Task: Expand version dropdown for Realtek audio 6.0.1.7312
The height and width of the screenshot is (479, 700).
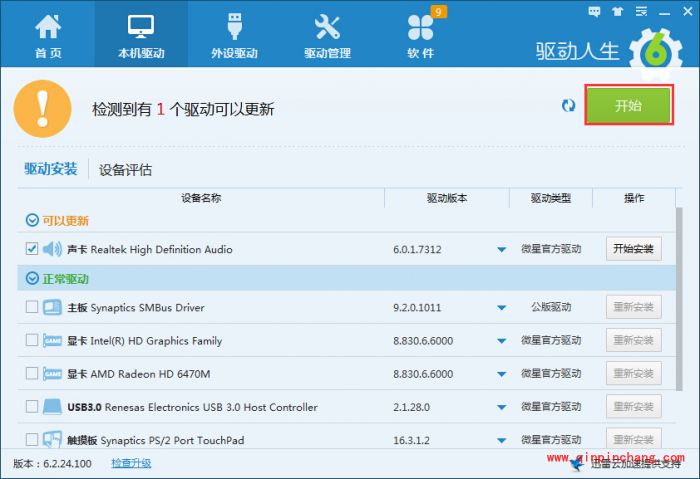Action: [x=502, y=249]
